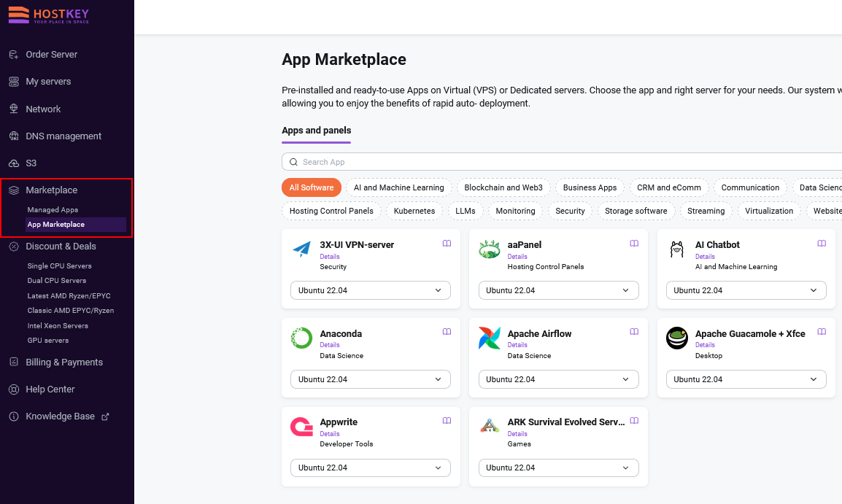Image resolution: width=842 pixels, height=504 pixels.
Task: Open the ARK Survival Evolved OS dropdown
Action: point(558,468)
